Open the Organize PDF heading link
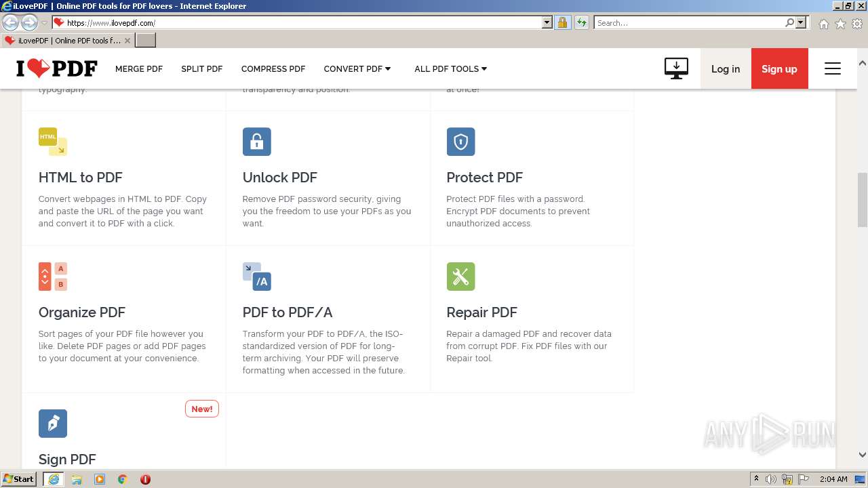Viewport: 868px width, 488px height. (82, 312)
